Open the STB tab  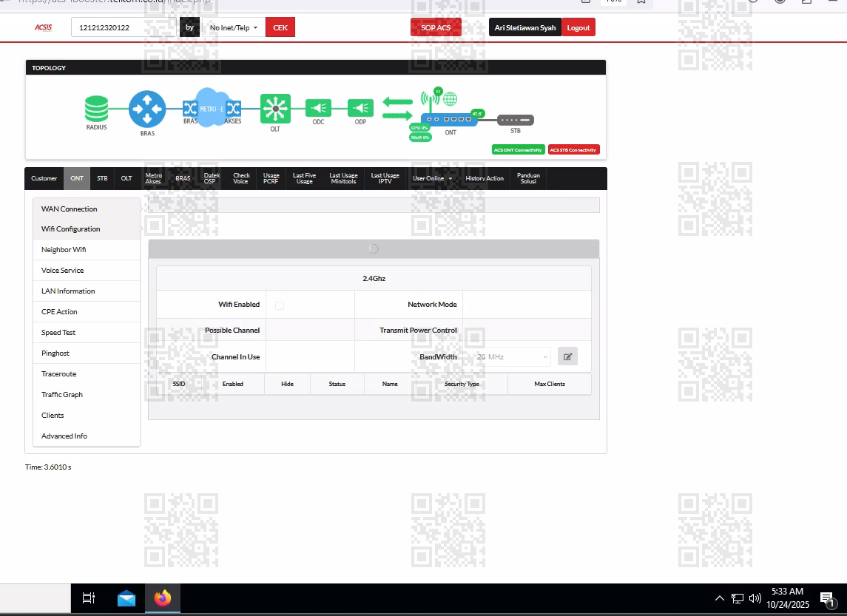click(102, 179)
